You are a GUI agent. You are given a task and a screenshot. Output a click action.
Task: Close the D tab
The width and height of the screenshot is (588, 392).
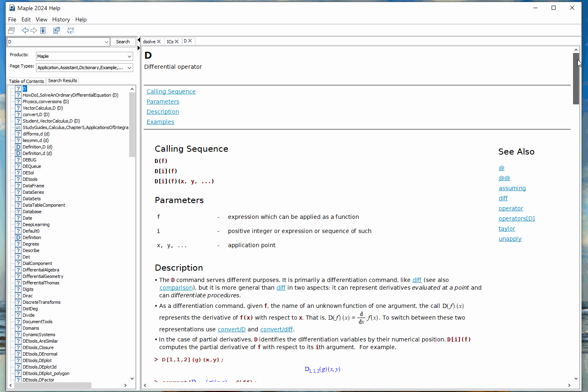190,41
